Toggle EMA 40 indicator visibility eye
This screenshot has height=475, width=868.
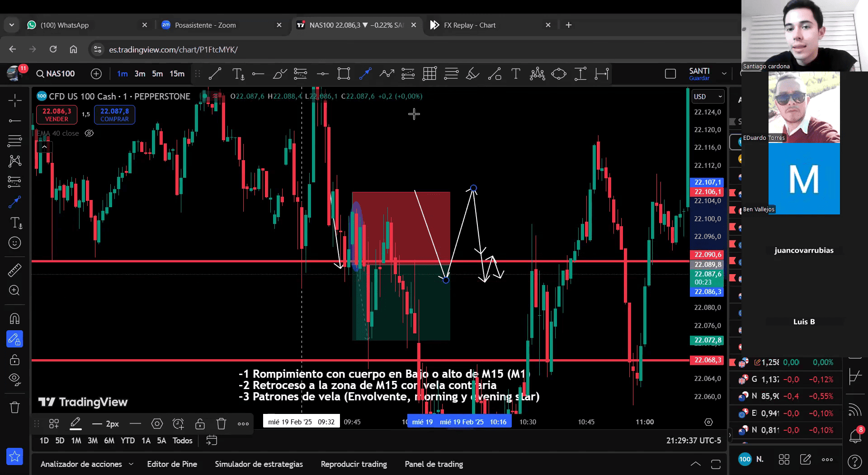89,133
